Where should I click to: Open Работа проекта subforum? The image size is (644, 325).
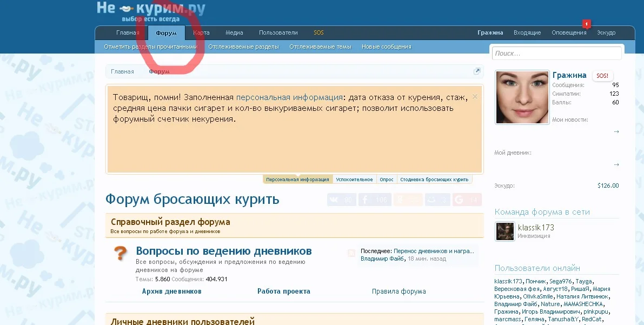284,291
